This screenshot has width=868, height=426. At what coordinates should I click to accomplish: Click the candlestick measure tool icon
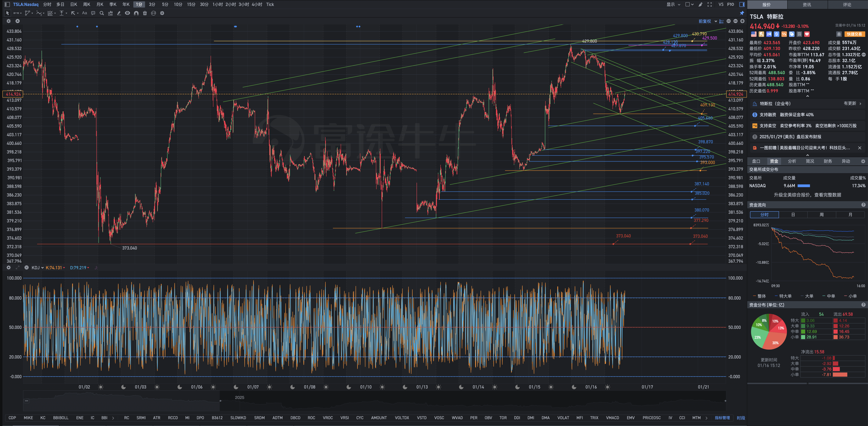point(110,13)
